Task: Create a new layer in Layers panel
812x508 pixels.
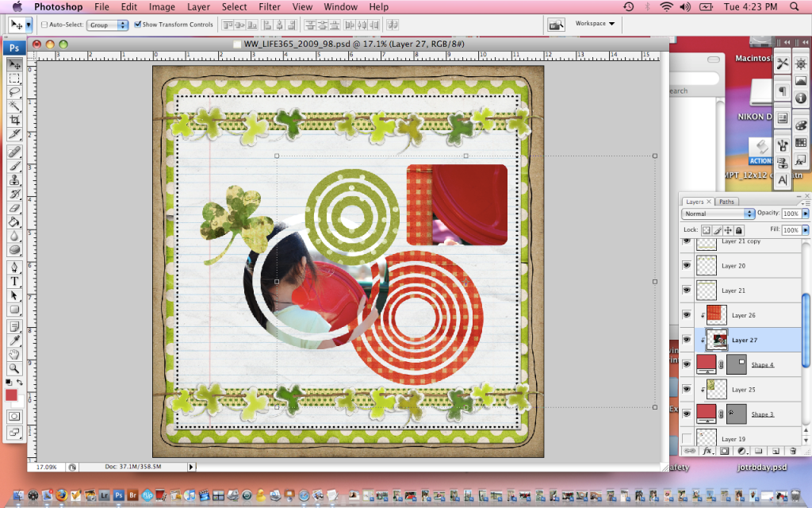Action: 776,451
